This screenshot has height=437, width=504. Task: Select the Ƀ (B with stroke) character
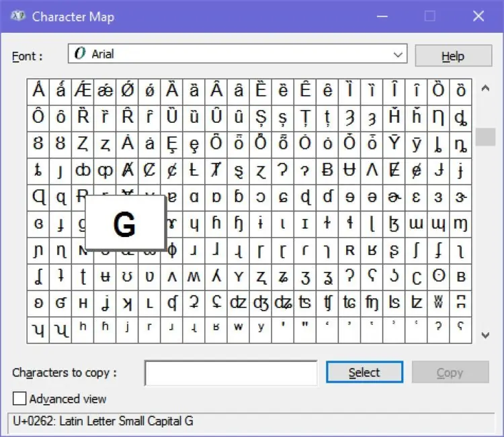point(327,171)
